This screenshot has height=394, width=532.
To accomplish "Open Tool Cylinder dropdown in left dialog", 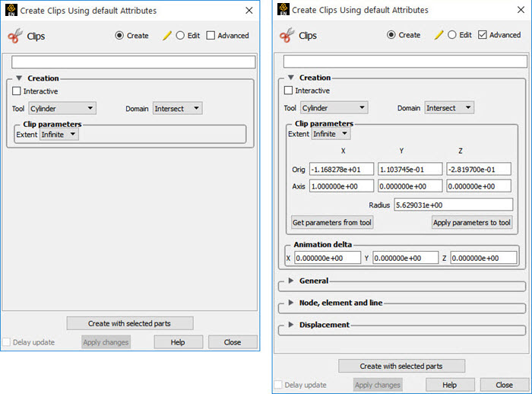I will tap(62, 109).
